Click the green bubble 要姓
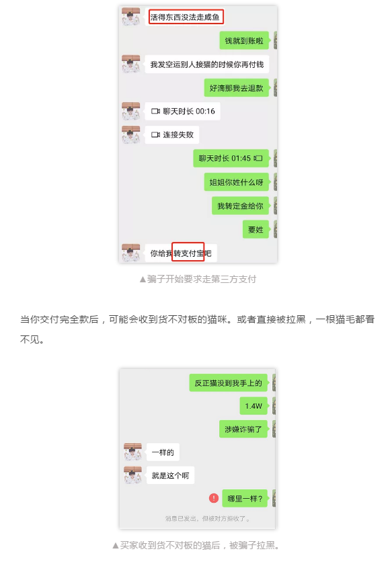392x570 pixels. point(257,229)
